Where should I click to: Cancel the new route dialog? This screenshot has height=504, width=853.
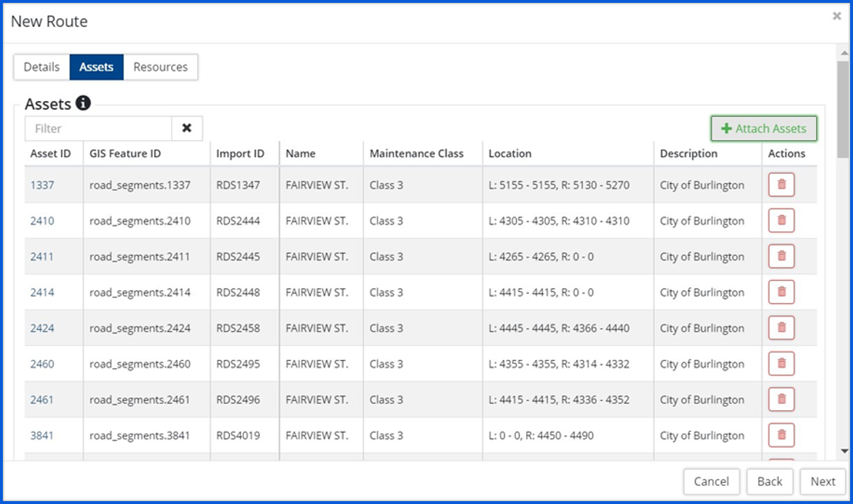711,481
